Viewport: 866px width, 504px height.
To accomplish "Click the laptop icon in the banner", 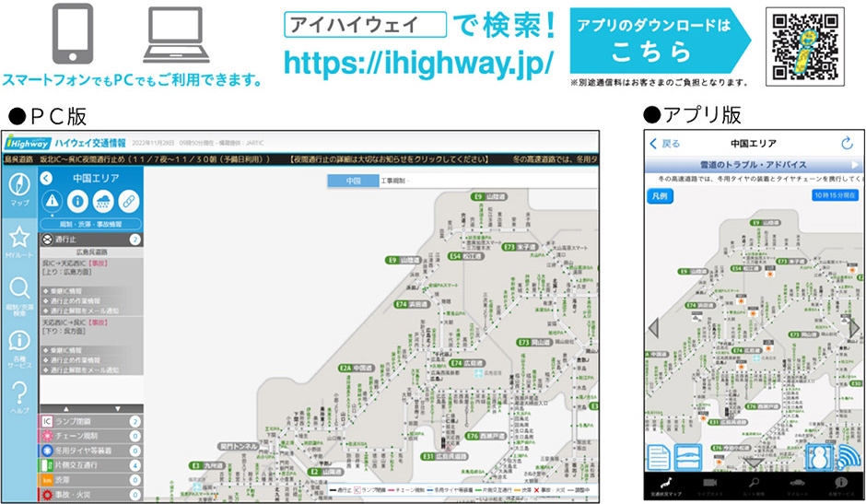I will click(x=176, y=35).
